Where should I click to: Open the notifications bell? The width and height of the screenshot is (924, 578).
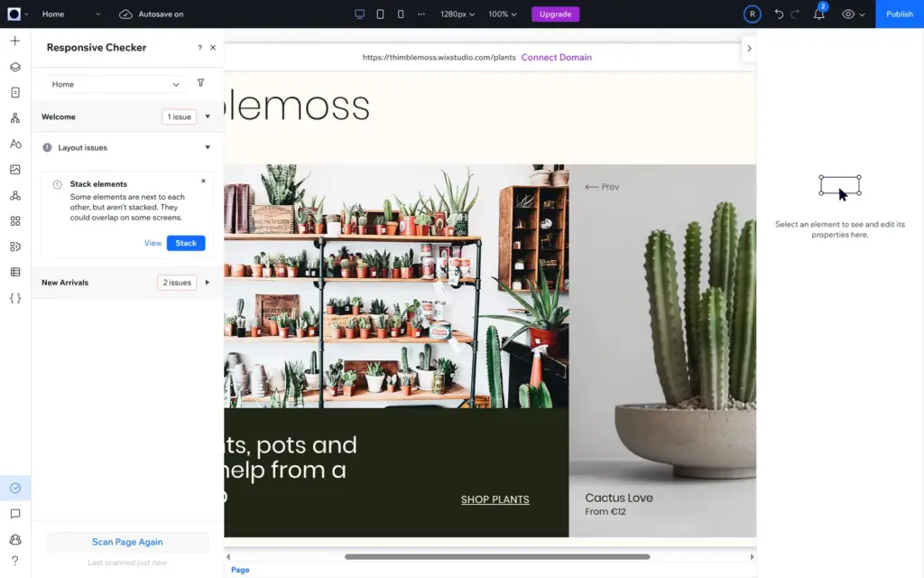pyautogui.click(x=819, y=14)
